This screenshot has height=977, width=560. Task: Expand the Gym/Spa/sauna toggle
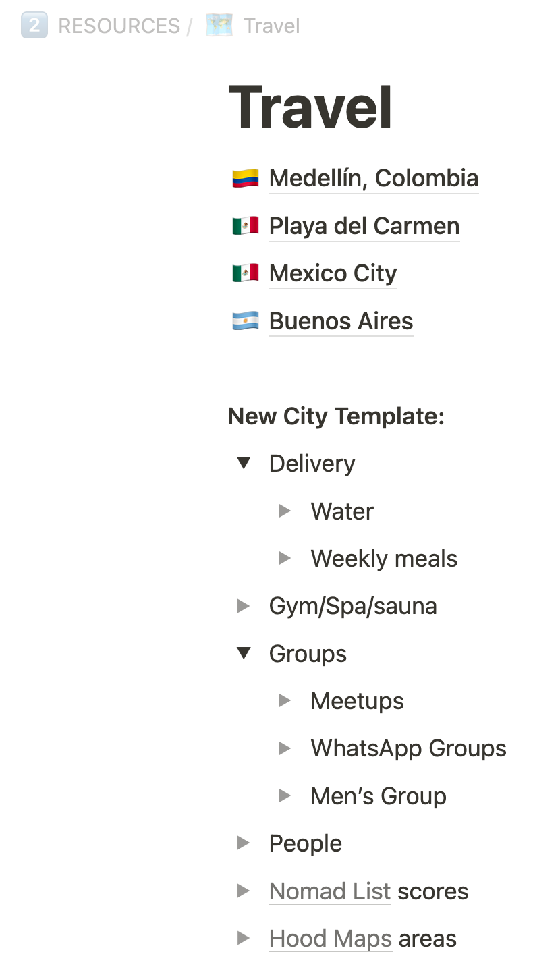tap(244, 606)
